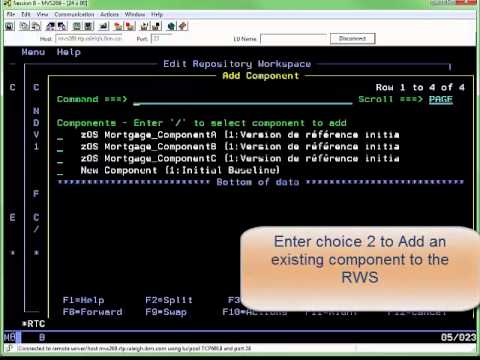Viewport: 480px width, 360px height.
Task: Focus the Host address field
Action: coord(88,39)
